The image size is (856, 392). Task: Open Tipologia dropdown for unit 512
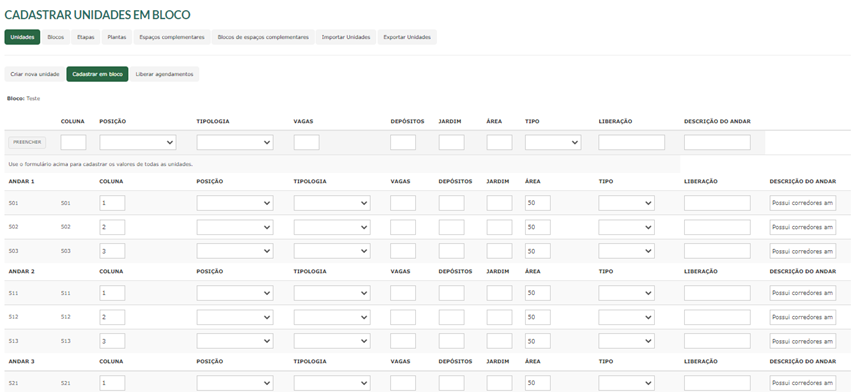coord(332,317)
